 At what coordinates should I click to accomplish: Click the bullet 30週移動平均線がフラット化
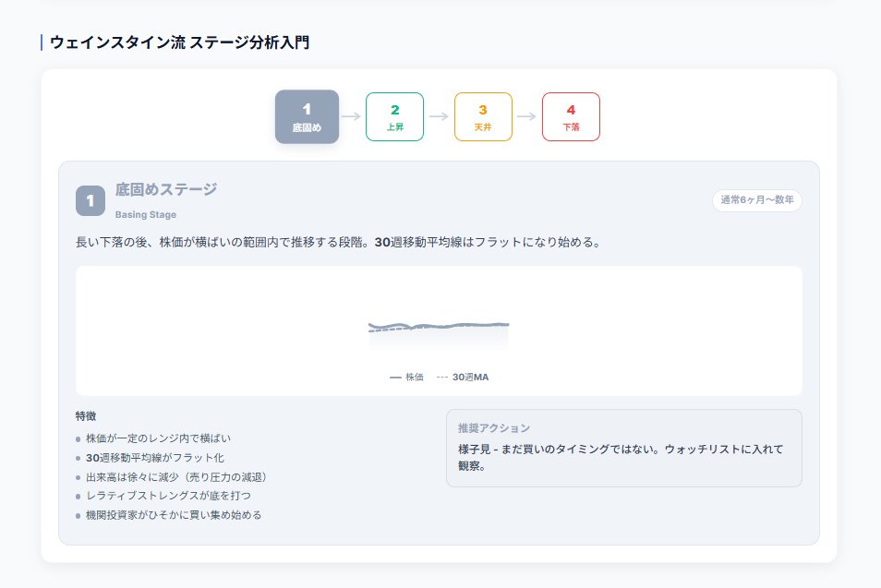[x=155, y=458]
